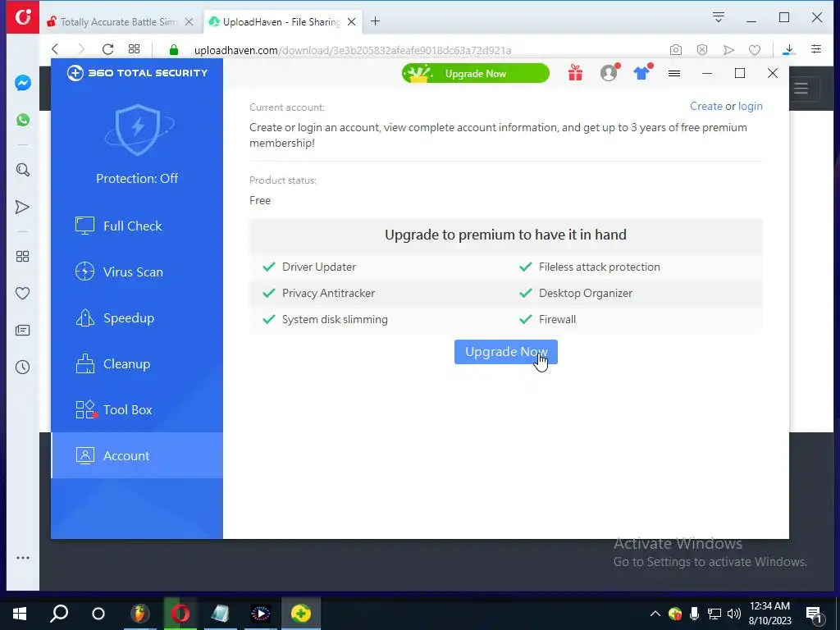Close the Totally Accurate Battle Sim tab
840x630 pixels.
pyautogui.click(x=189, y=22)
